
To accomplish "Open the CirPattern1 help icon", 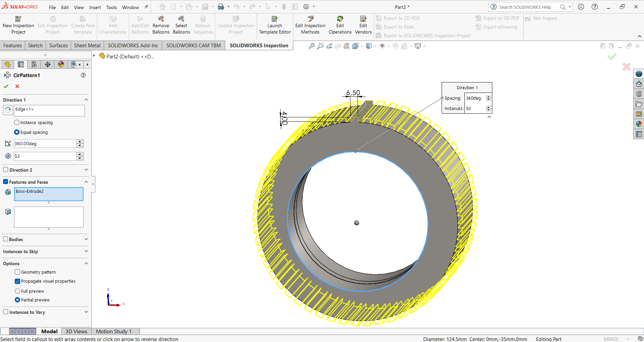I will 83,75.
